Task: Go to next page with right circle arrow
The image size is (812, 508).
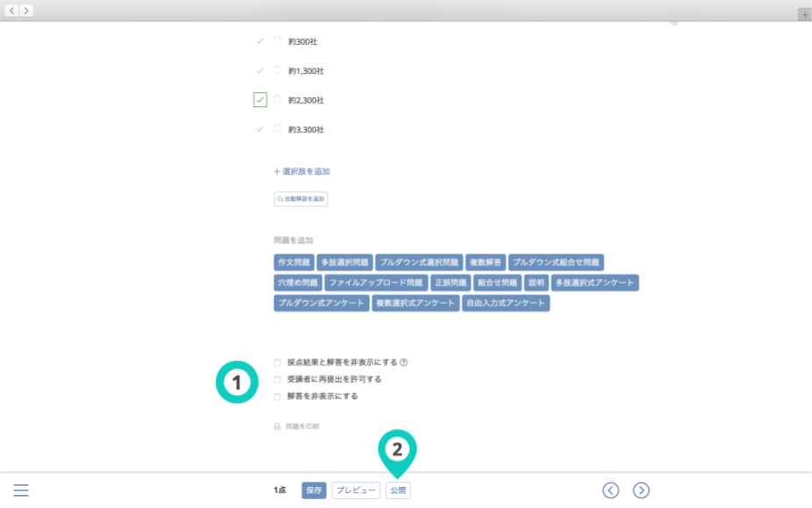Action: (x=641, y=490)
